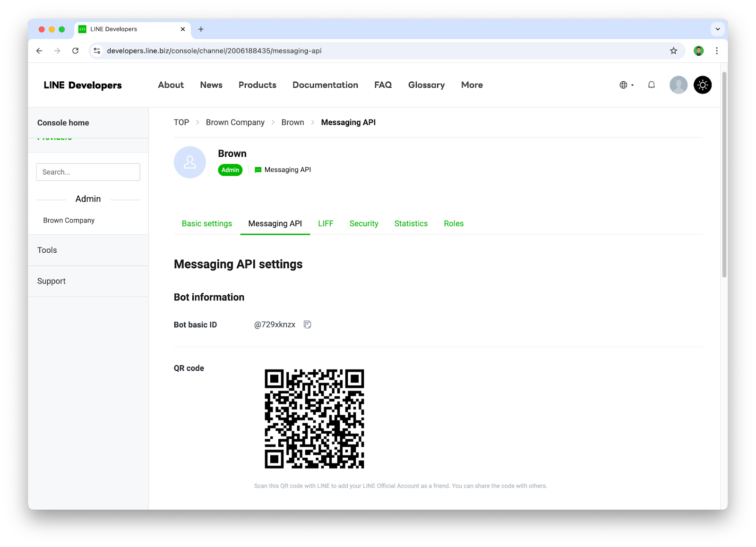Image resolution: width=756 pixels, height=547 pixels.
Task: Click the page vertical scrollbar
Action: [724, 175]
